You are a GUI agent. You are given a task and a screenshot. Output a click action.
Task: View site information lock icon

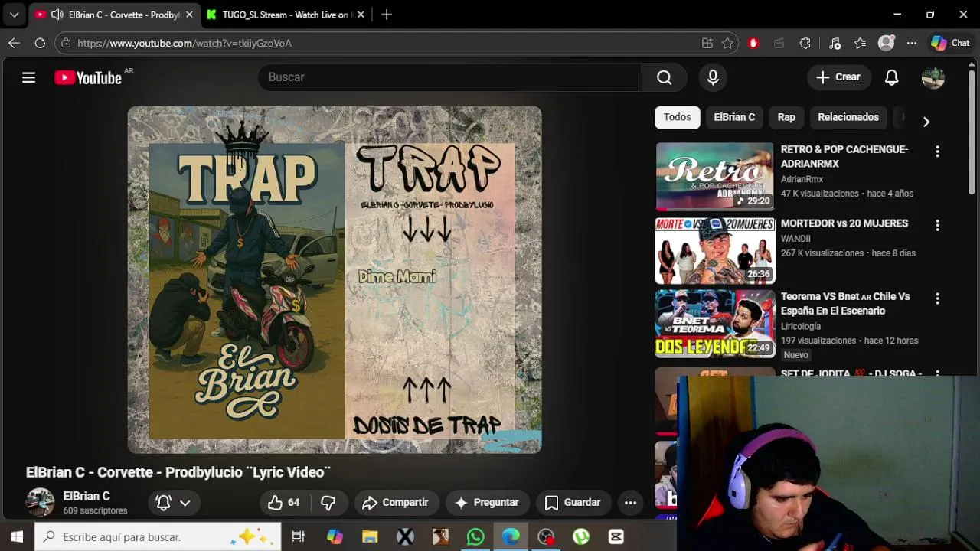[x=67, y=44]
